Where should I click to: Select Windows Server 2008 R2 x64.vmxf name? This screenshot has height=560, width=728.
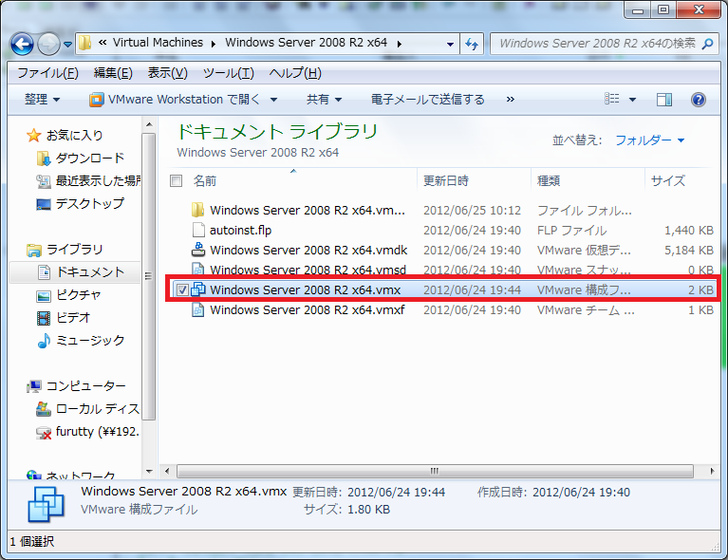click(x=307, y=310)
